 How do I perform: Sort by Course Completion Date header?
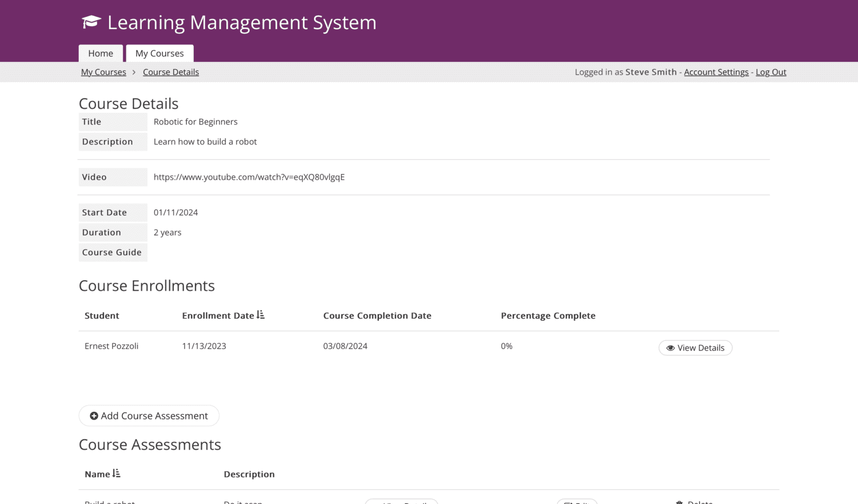pyautogui.click(x=377, y=316)
